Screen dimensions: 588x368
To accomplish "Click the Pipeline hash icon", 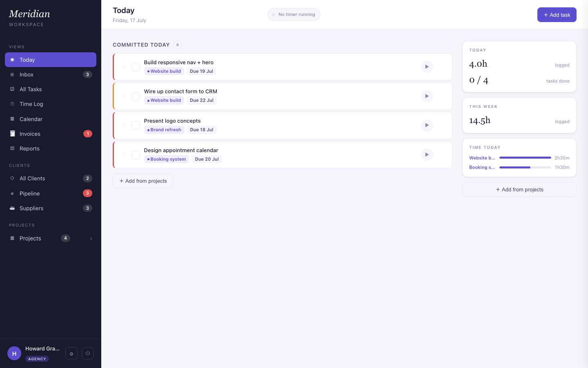I will (12, 193).
